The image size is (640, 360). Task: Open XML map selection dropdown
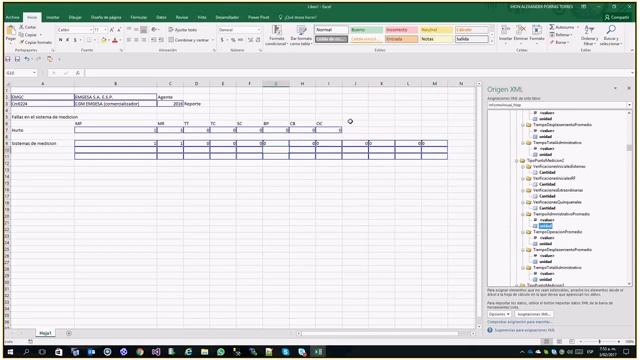tap(629, 105)
